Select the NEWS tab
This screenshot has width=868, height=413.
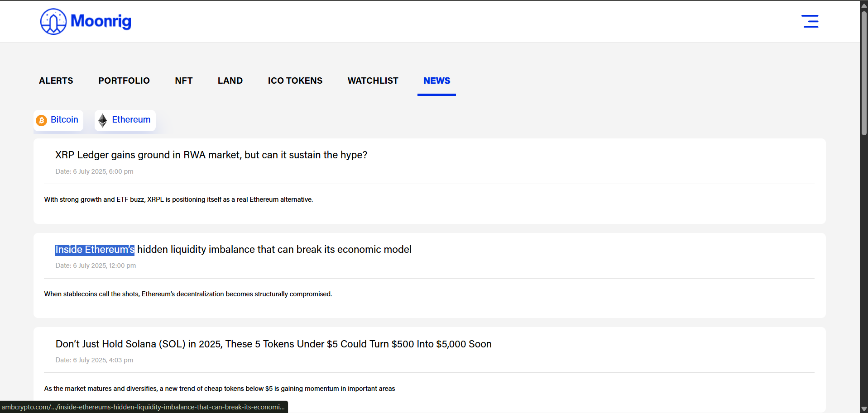437,81
